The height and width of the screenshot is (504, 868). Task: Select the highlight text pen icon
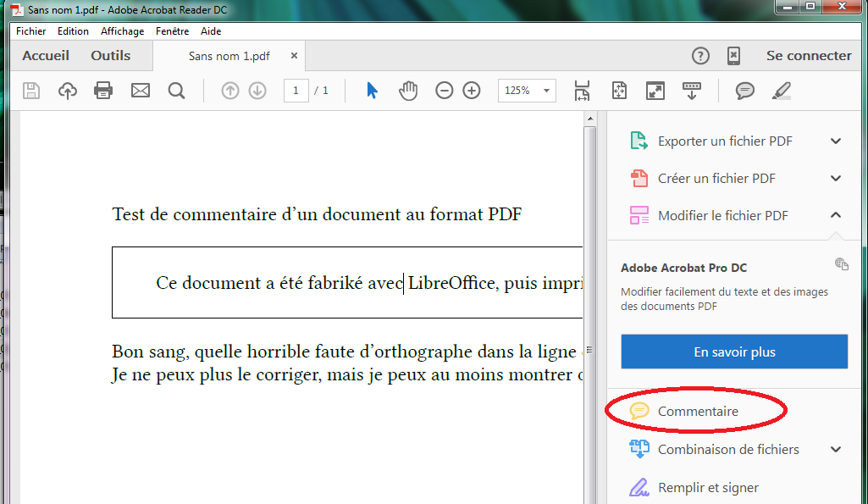point(781,91)
